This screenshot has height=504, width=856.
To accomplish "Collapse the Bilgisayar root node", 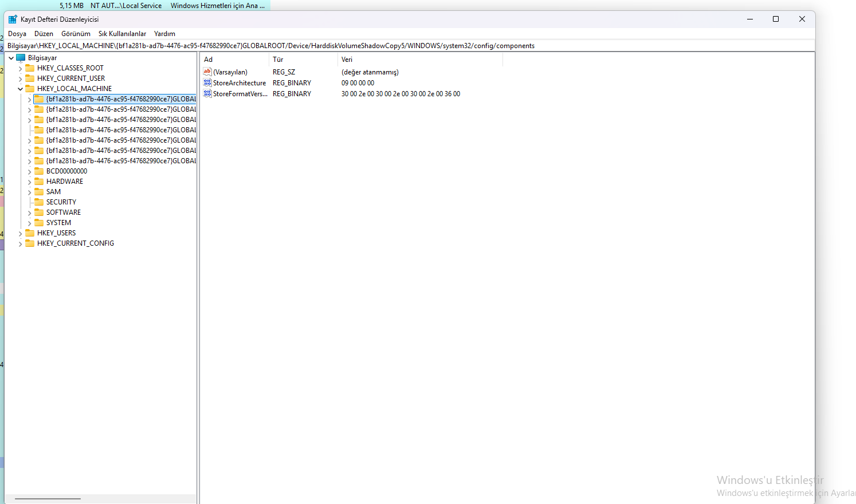I will click(11, 58).
